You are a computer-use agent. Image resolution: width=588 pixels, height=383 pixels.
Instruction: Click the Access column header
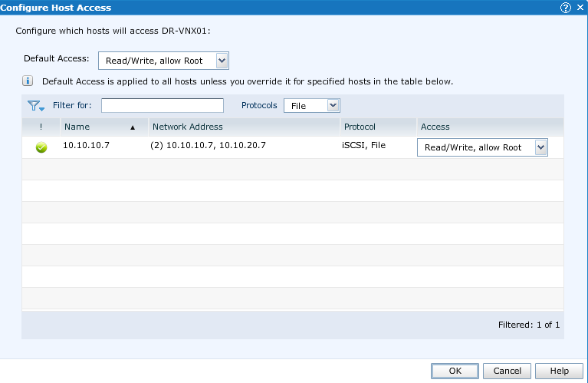435,127
